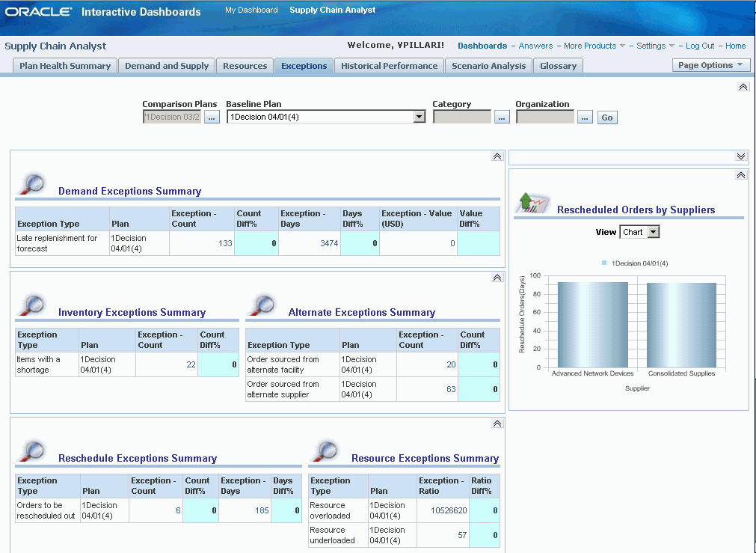This screenshot has height=553, width=756.
Task: Open Organization selection ellipsis button
Action: [x=585, y=117]
